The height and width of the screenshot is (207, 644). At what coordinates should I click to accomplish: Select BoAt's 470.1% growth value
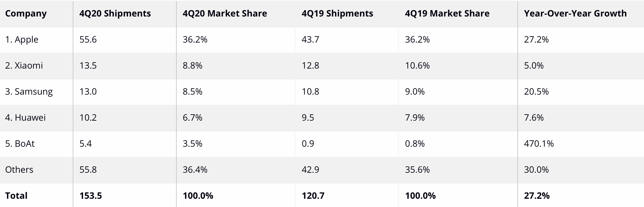click(x=539, y=144)
